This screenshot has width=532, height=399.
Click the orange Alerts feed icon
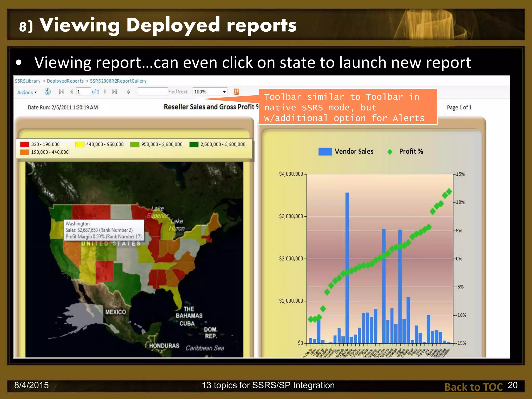point(236,92)
